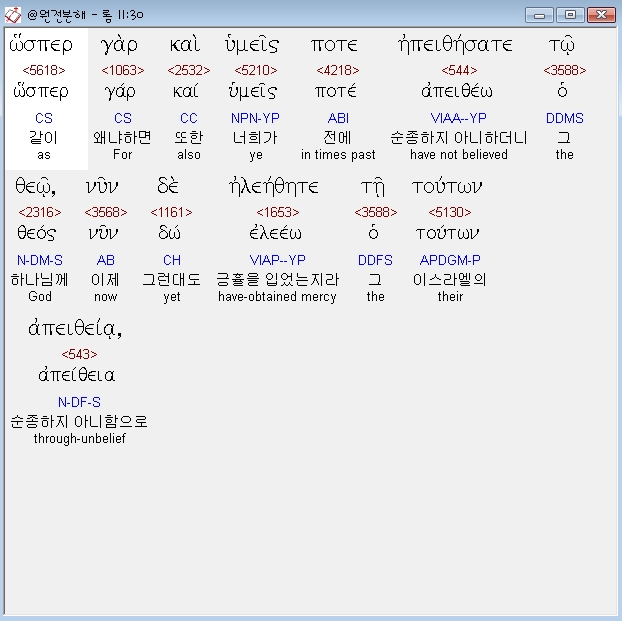This screenshot has width=622, height=621.
Task: Click the app icon in the title bar
Action: [x=12, y=15]
